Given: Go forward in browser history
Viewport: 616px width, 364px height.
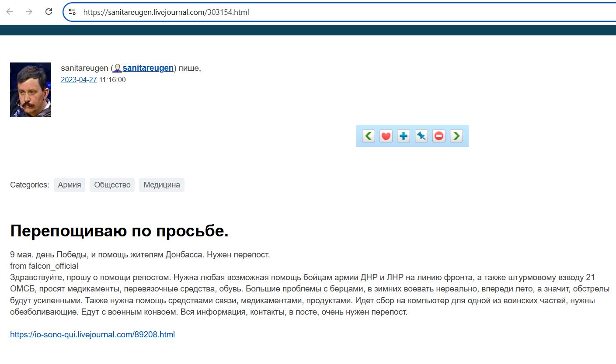Looking at the screenshot, I should point(29,12).
